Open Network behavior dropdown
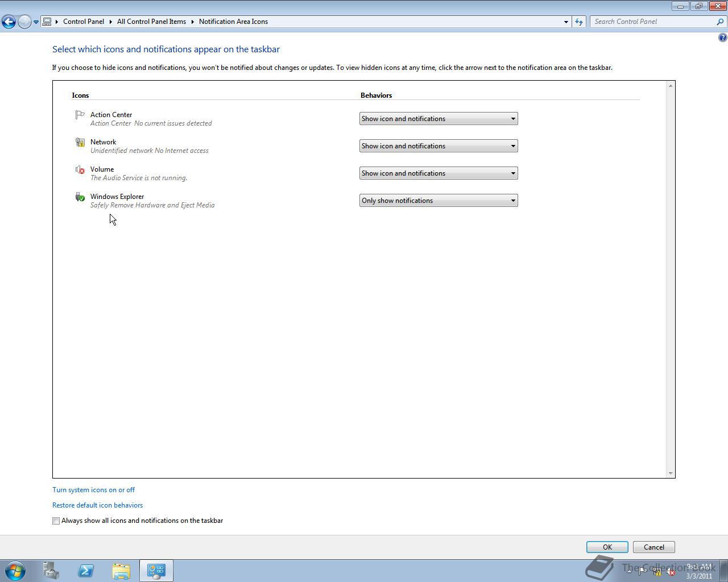This screenshot has height=582, width=728. coord(439,146)
